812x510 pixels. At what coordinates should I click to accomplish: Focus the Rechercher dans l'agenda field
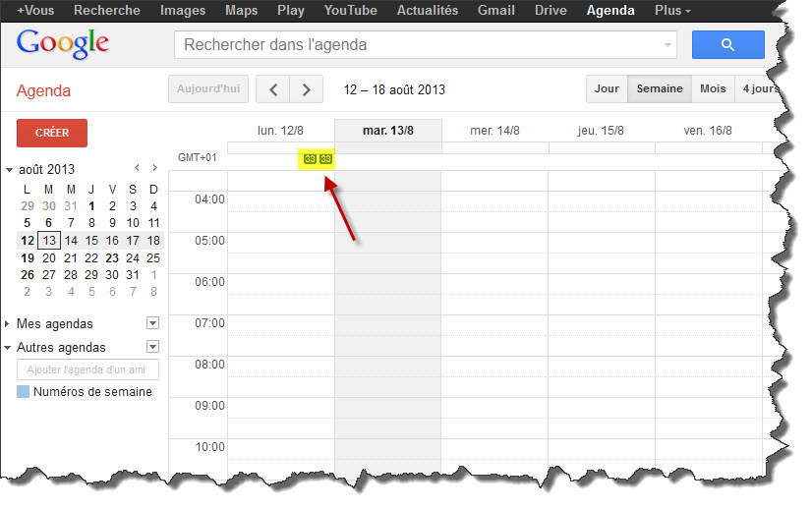(425, 44)
